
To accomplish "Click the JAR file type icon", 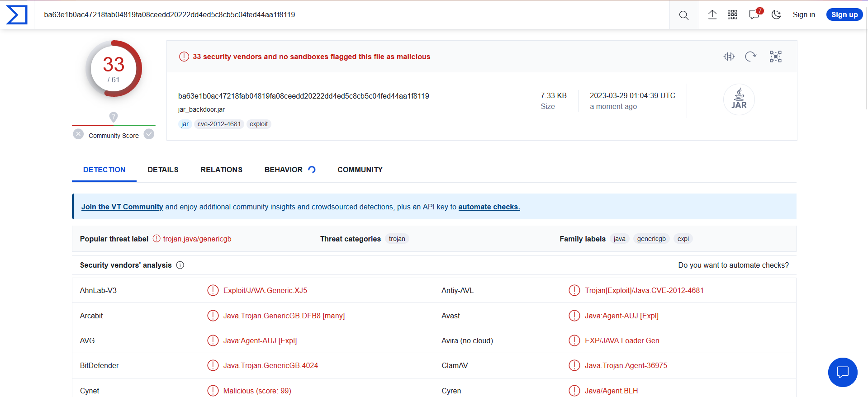I will click(x=739, y=99).
